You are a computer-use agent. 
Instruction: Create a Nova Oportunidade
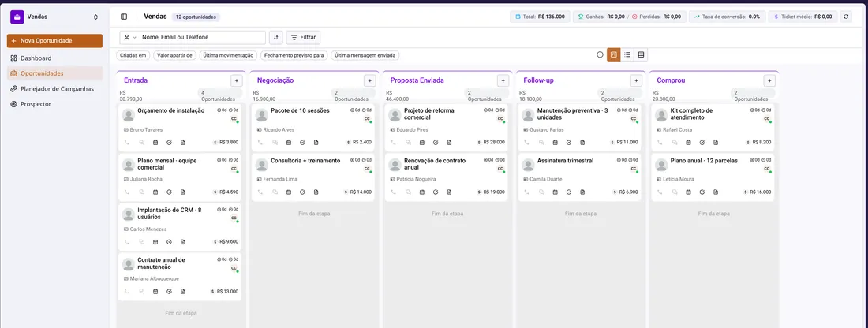(x=54, y=41)
